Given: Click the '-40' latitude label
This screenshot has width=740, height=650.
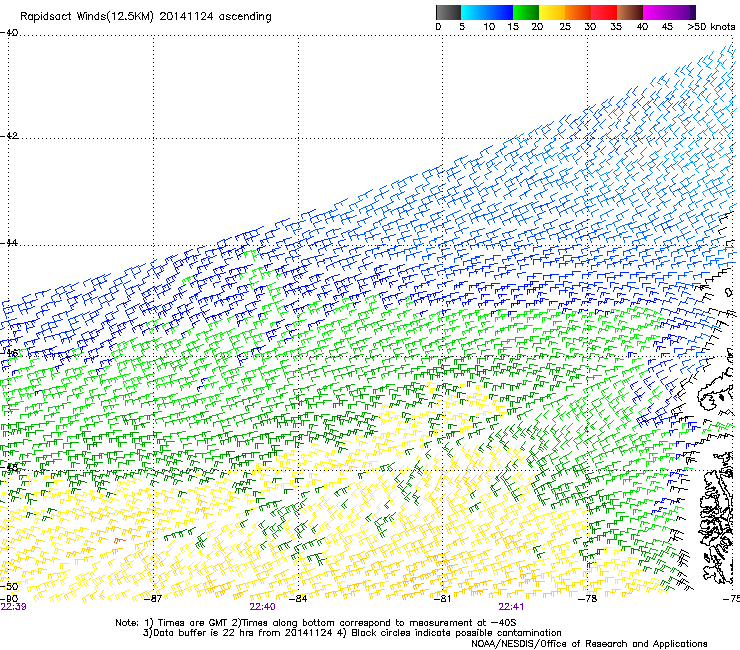Looking at the screenshot, I should (x=9, y=33).
